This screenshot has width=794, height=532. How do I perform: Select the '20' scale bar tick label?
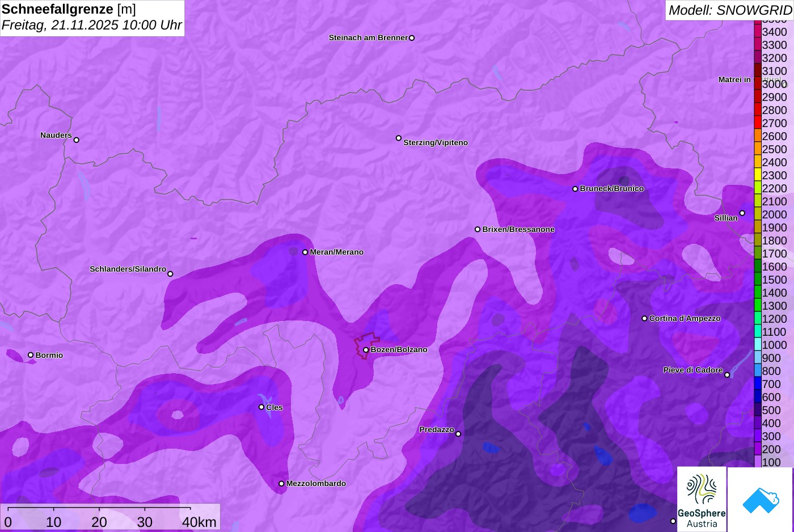point(99,522)
